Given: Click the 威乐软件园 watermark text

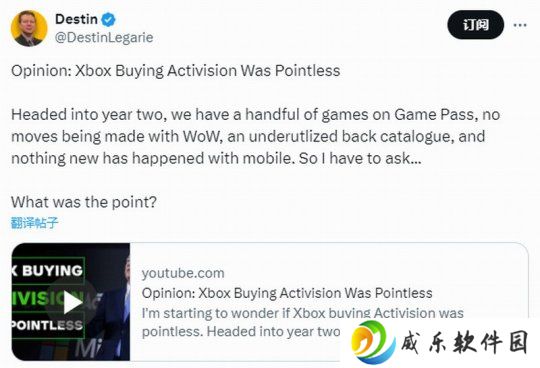Looking at the screenshot, I should click(x=464, y=342).
